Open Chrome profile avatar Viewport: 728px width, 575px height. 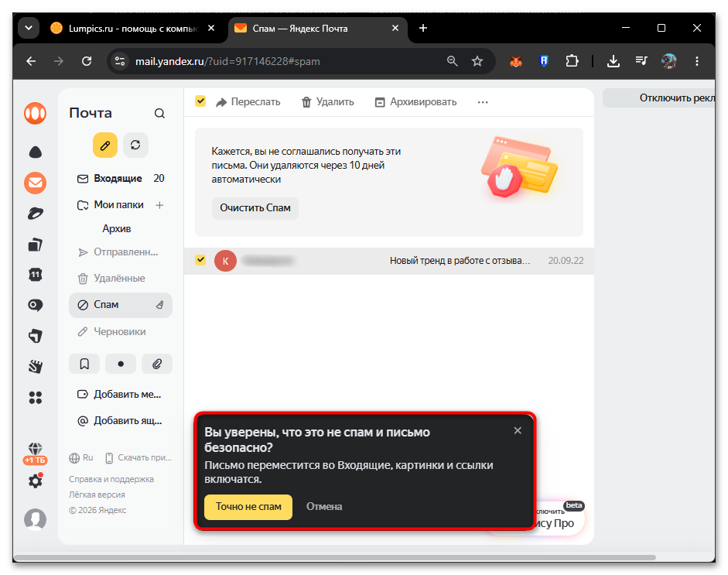click(669, 61)
